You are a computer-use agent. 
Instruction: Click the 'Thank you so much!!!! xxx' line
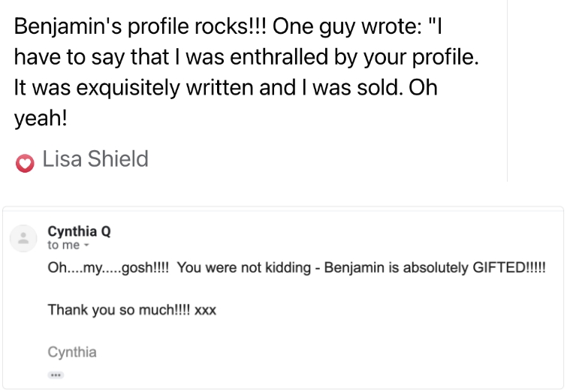(x=132, y=310)
